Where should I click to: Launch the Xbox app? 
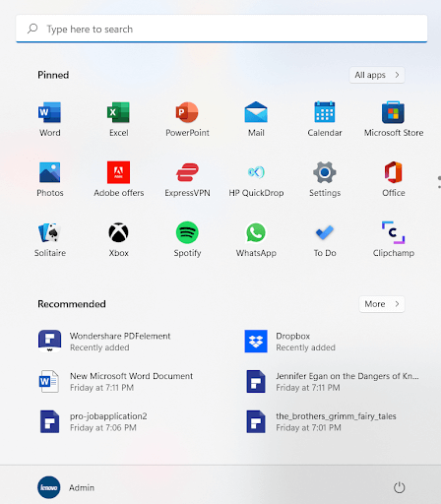[119, 239]
